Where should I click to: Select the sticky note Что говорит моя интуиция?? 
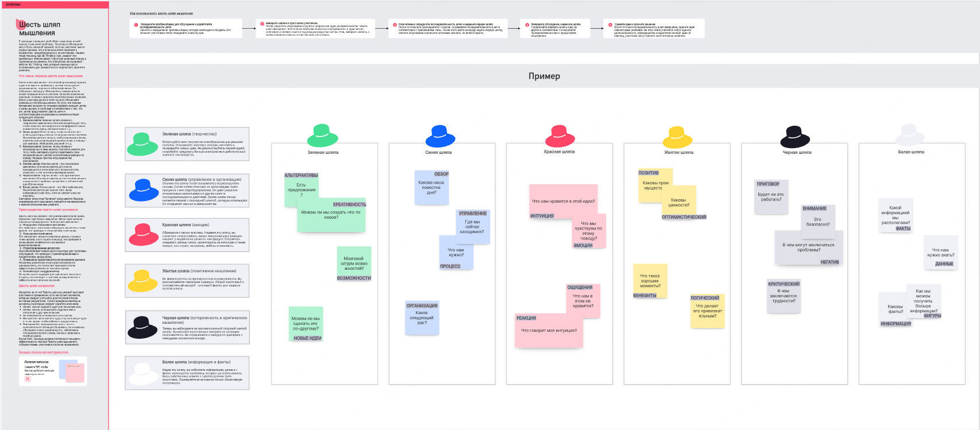549,330
